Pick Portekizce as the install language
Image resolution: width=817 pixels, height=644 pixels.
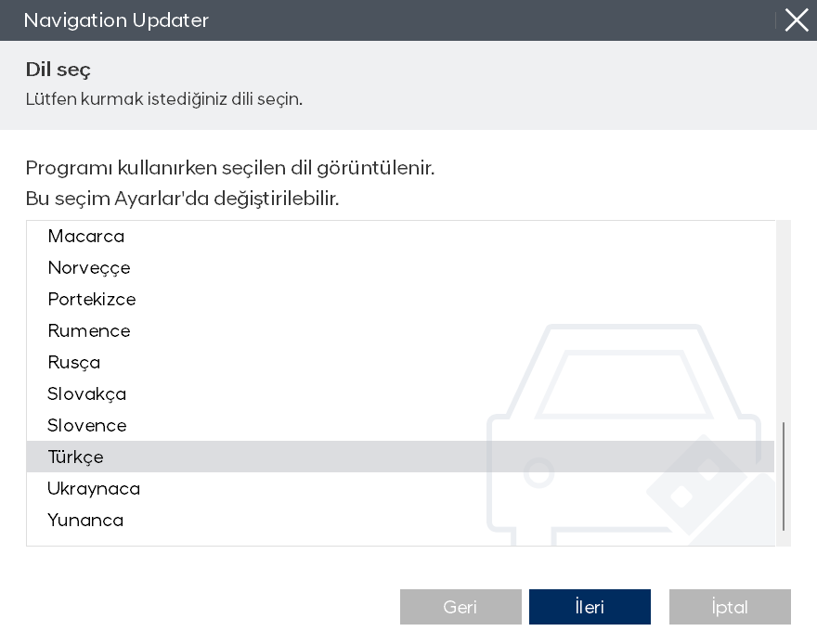[92, 300]
